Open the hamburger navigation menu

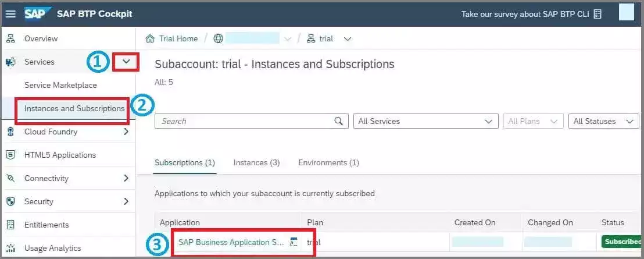10,14
